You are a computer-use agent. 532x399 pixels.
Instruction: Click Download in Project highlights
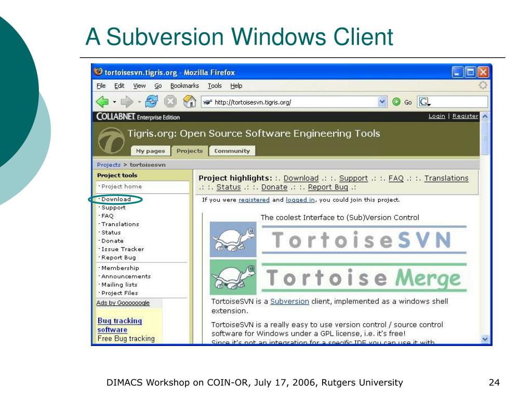301,178
